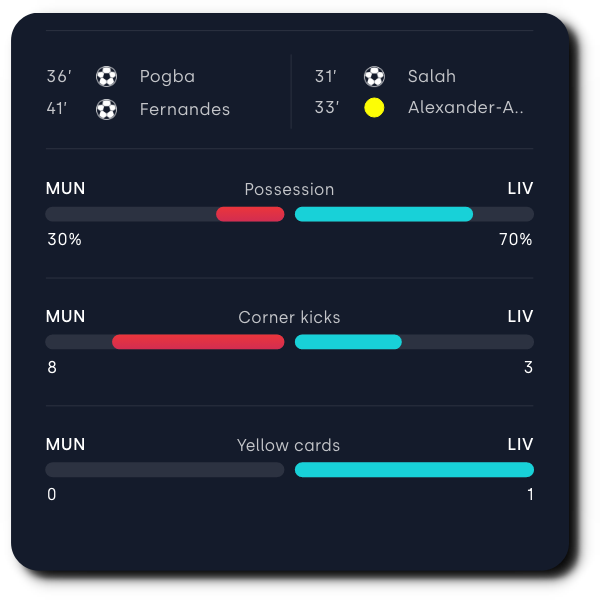Click the cyan LIV yellow cards bar

pyautogui.click(x=414, y=470)
